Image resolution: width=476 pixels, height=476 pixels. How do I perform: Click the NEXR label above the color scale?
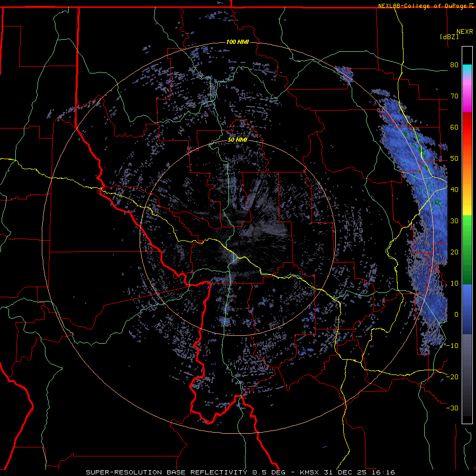coord(465,32)
